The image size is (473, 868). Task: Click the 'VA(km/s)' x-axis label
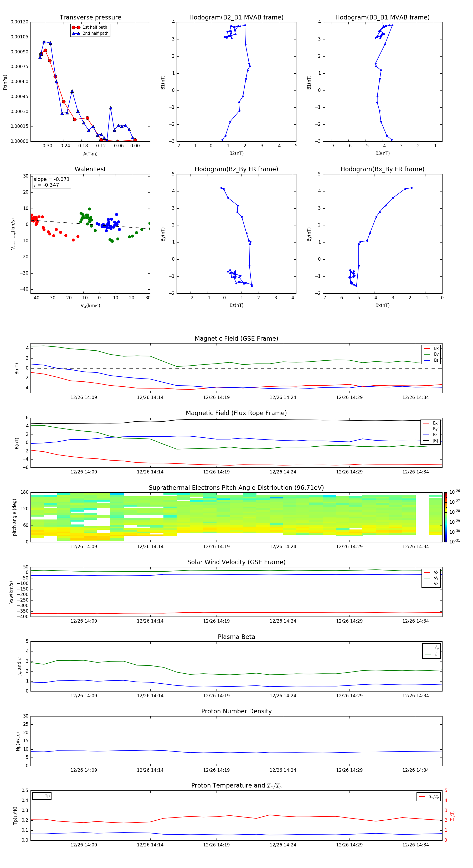point(90,306)
